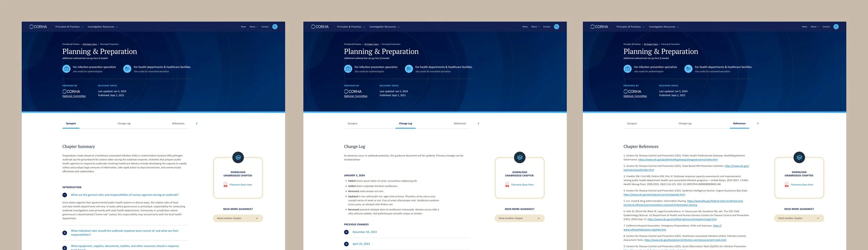Click the health departments audience icon on left page
The image size is (868, 250).
coord(127,69)
